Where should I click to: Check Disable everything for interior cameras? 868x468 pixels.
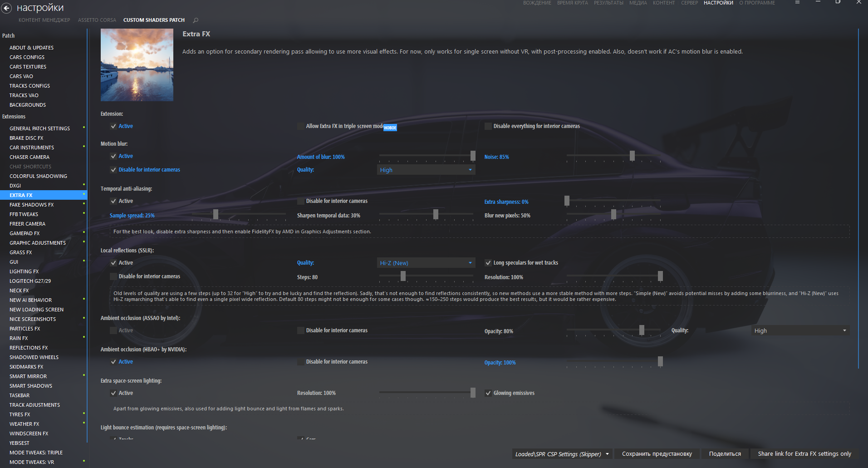tap(488, 126)
